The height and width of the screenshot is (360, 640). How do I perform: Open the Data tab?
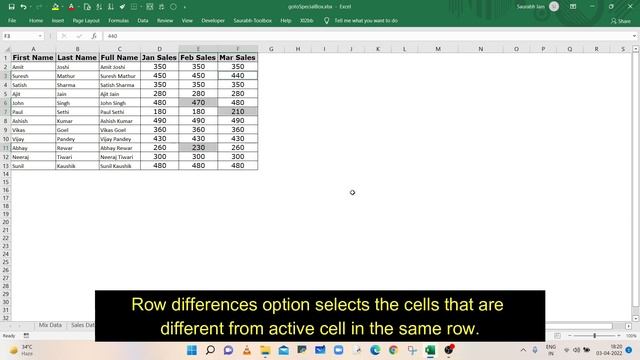143,20
